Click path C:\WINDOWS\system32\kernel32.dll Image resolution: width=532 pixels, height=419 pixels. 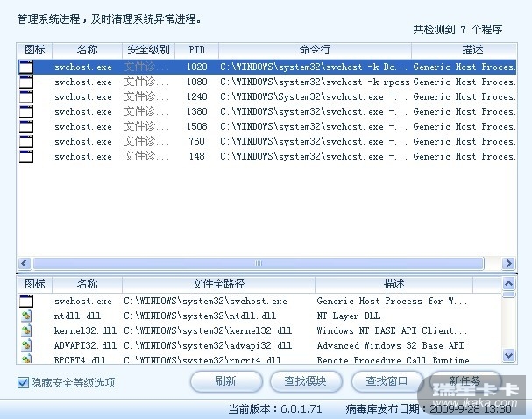208,330
